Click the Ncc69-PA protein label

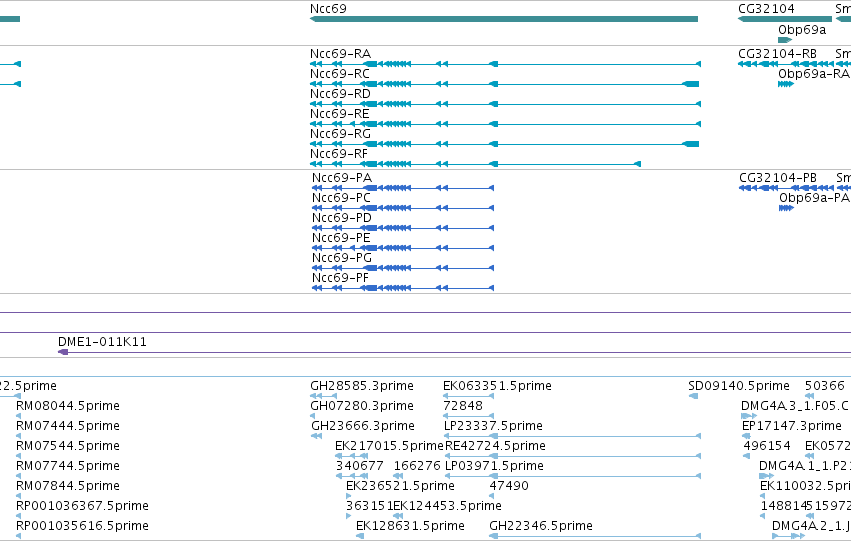click(342, 178)
